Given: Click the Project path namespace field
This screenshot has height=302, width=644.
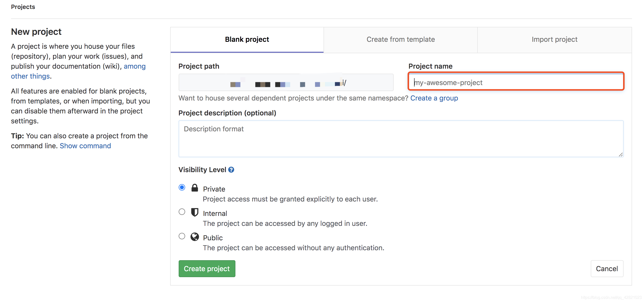Looking at the screenshot, I should (286, 82).
